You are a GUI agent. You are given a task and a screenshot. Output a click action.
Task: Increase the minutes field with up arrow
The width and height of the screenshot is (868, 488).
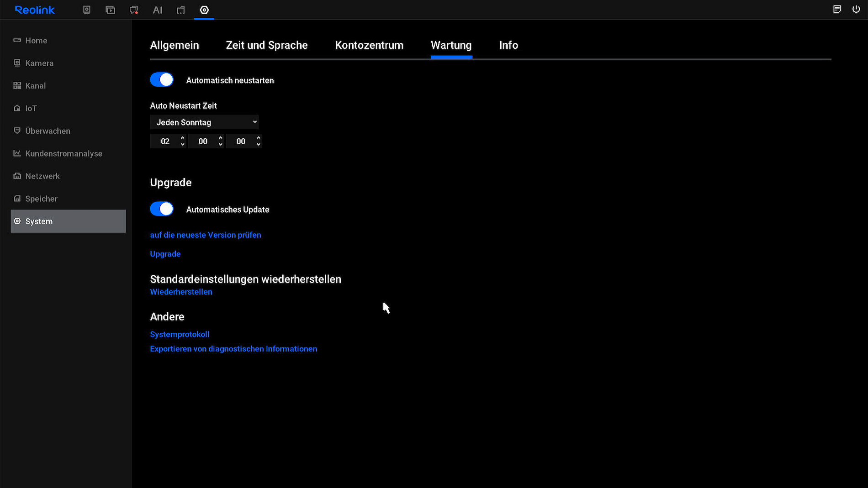220,137
